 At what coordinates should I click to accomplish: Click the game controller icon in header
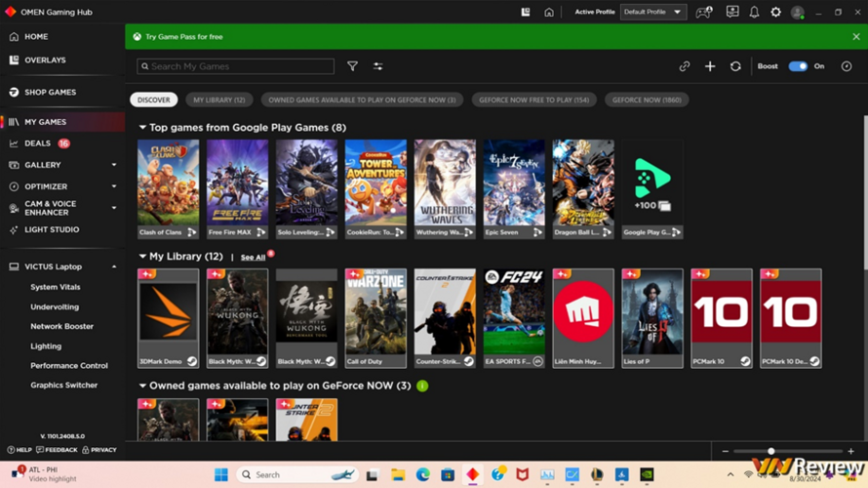click(703, 13)
